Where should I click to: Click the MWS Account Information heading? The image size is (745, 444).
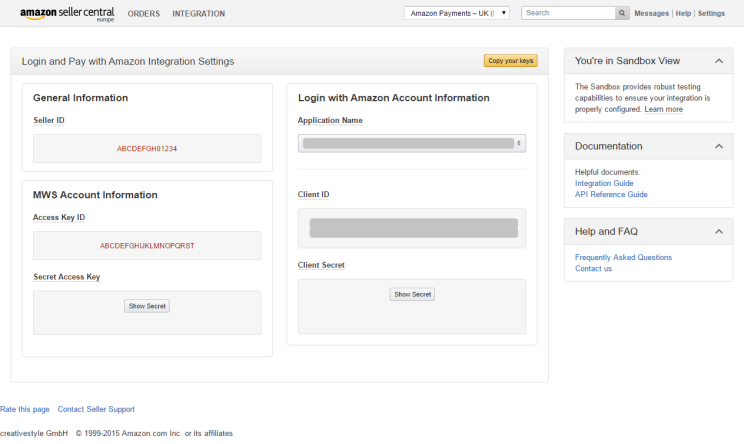[x=95, y=195]
